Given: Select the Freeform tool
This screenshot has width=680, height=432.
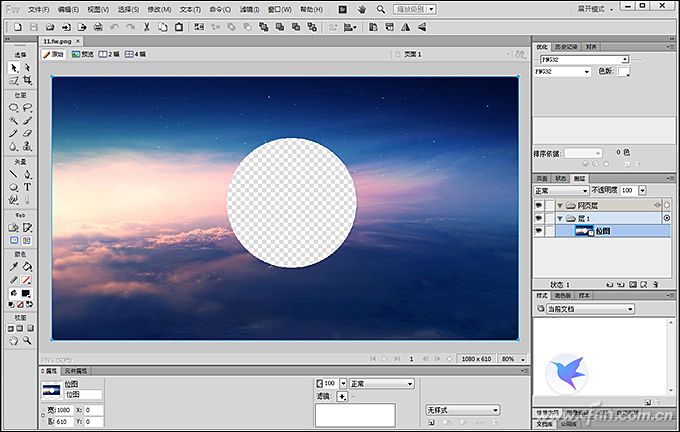Looking at the screenshot, I should click(14, 200).
